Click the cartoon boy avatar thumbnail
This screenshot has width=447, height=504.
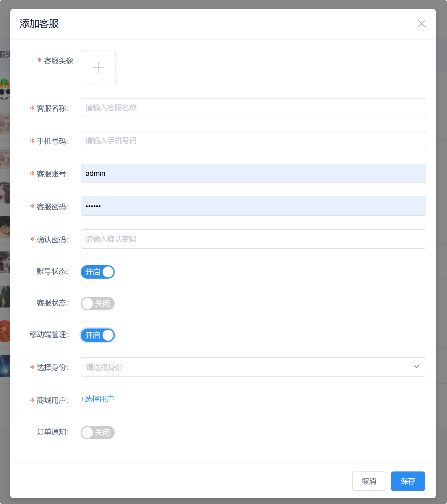[5, 227]
